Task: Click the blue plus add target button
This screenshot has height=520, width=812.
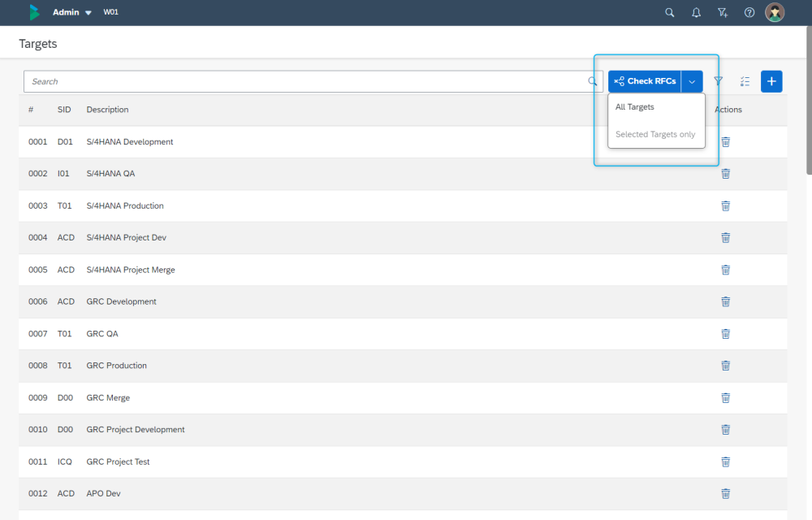Action: [x=771, y=81]
